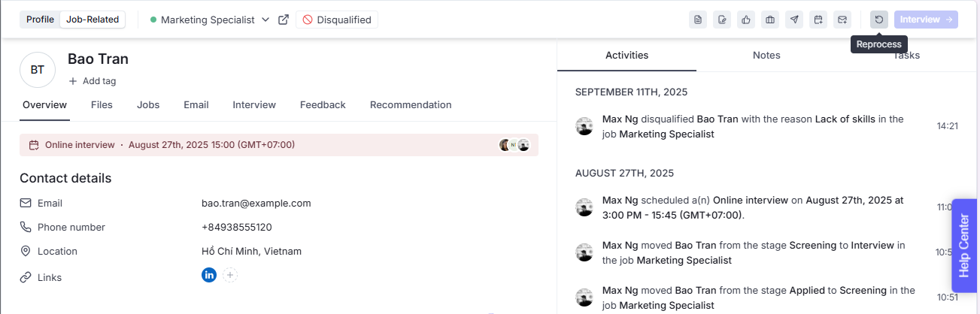The width and height of the screenshot is (980, 314).
Task: Open the Online interview banner
Action: [x=169, y=145]
